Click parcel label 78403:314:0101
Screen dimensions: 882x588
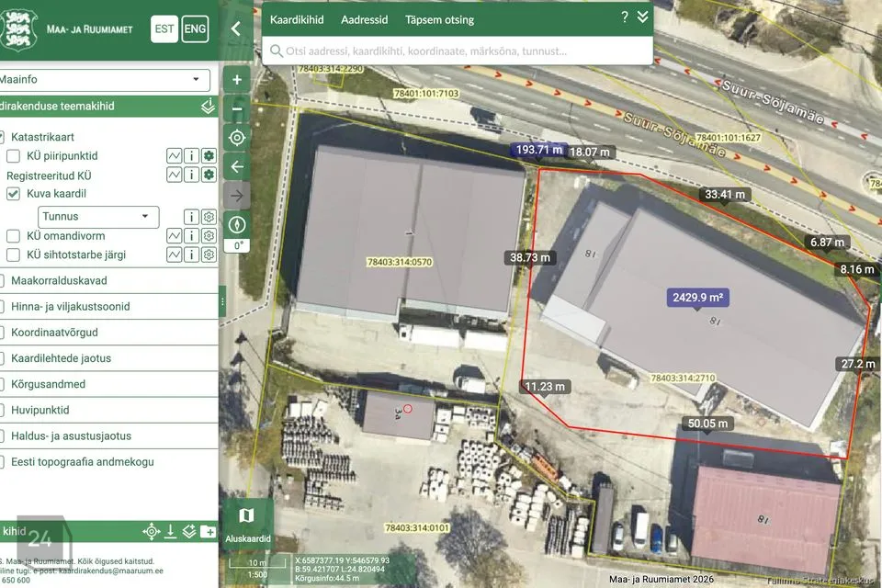417,527
